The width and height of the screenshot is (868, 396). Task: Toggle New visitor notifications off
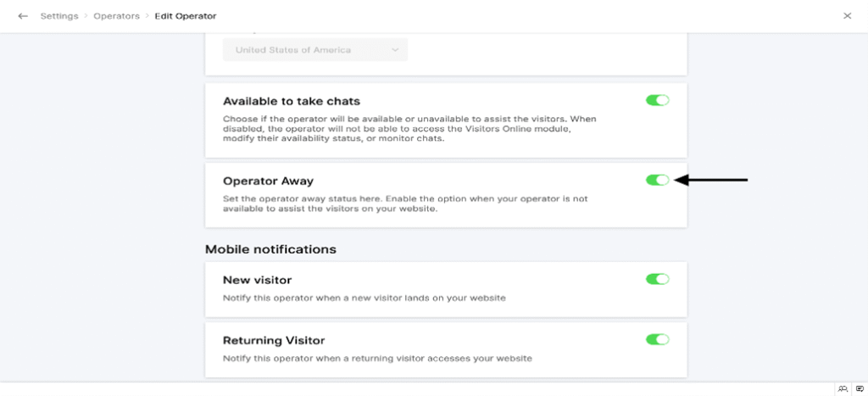click(x=657, y=279)
